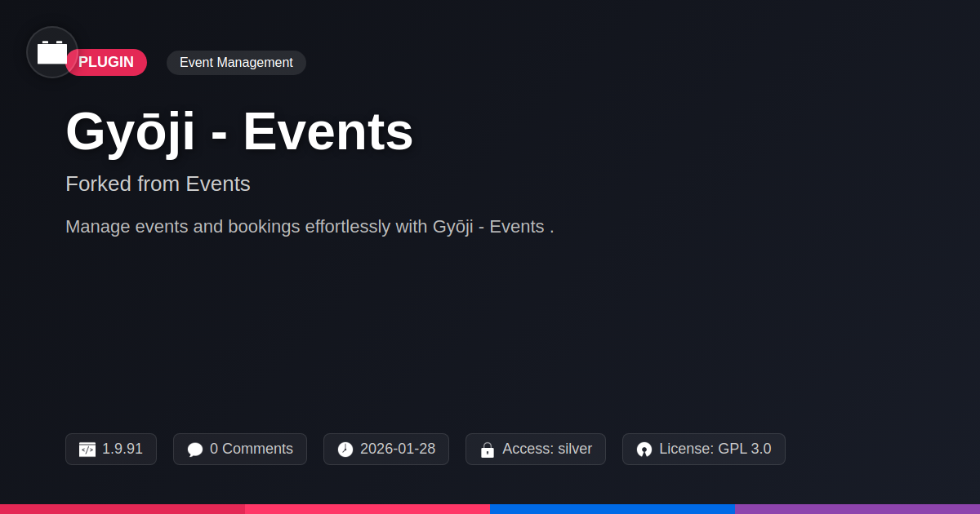Select the Forked from Events subtitle

click(158, 184)
